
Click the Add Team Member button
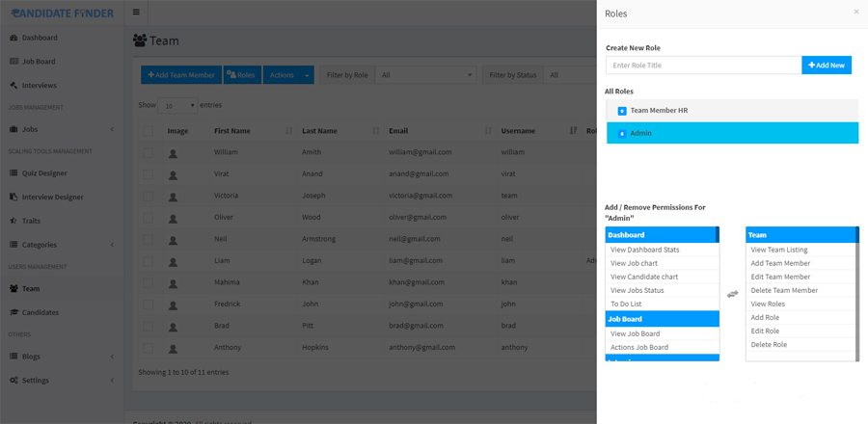pyautogui.click(x=181, y=75)
